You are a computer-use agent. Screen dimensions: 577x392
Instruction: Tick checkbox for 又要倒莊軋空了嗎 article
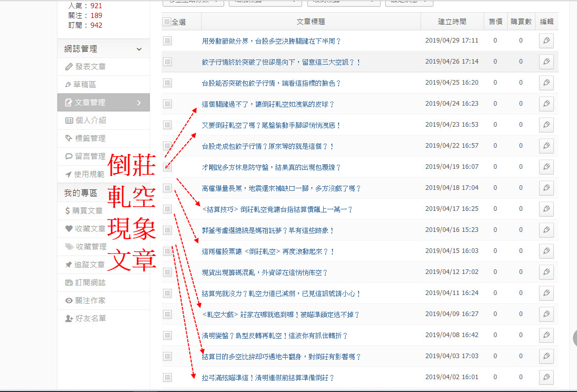click(167, 125)
